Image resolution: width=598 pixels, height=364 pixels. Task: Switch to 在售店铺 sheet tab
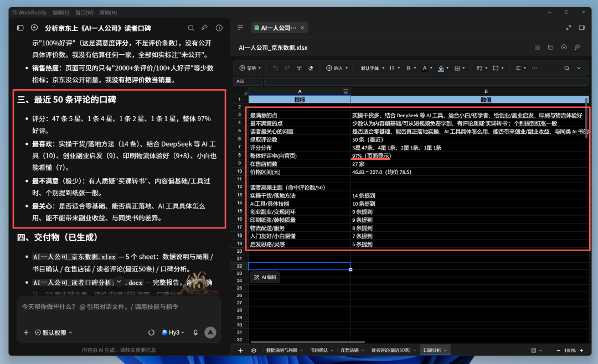[349, 350]
